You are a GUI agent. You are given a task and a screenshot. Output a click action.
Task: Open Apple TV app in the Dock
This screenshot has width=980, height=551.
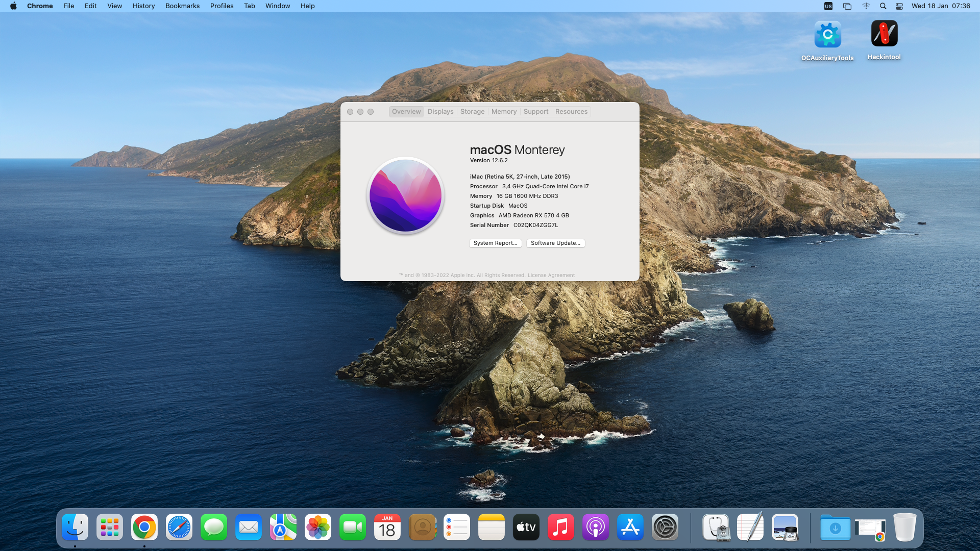pyautogui.click(x=526, y=527)
